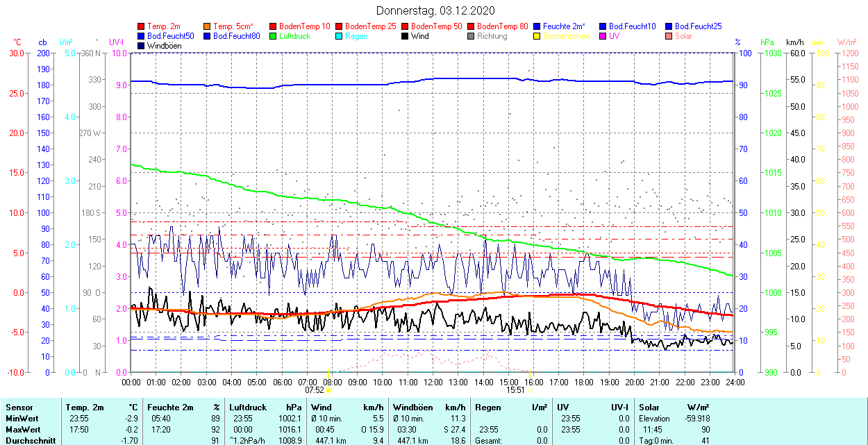Click the red Temp. 2m legend swatch
This screenshot has height=445, width=868.
tap(142, 26)
